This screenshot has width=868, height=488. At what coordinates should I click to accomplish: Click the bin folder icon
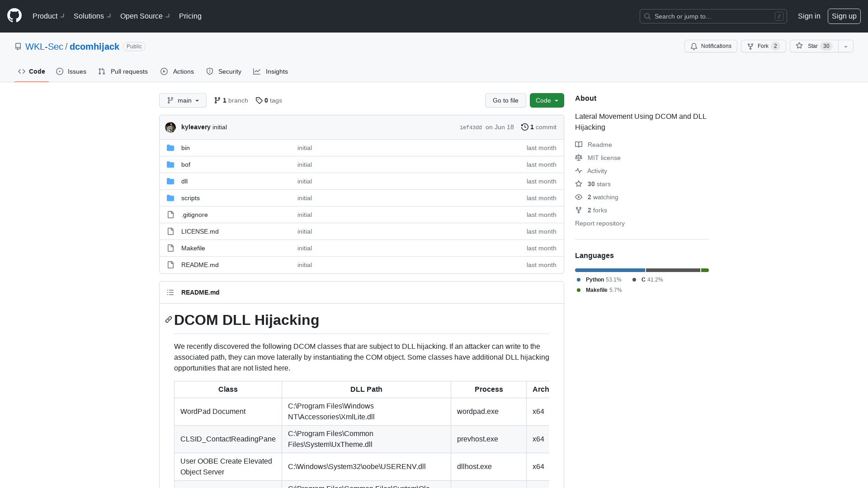170,148
